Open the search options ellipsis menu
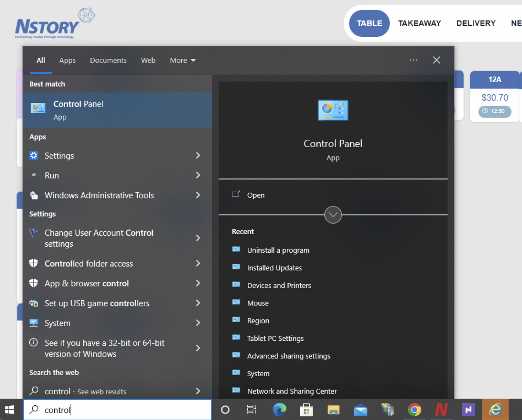Viewport: 522px width, 420px height. (413, 60)
